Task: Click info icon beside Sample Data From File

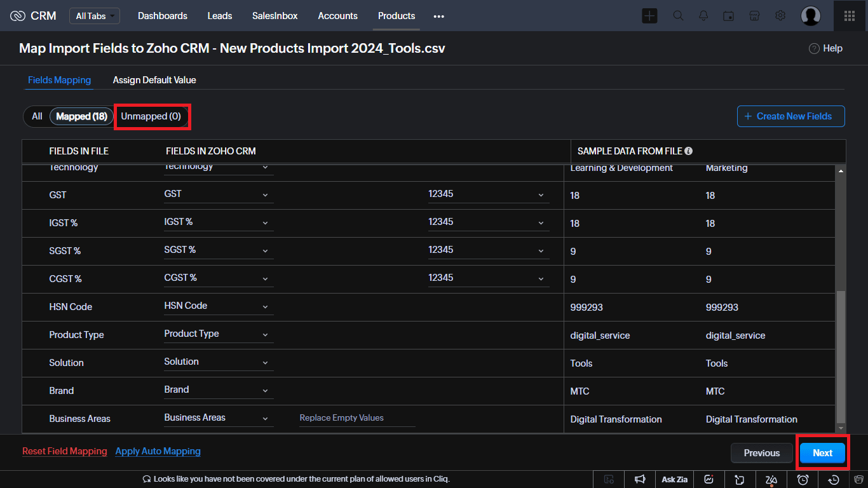Action: tap(688, 151)
